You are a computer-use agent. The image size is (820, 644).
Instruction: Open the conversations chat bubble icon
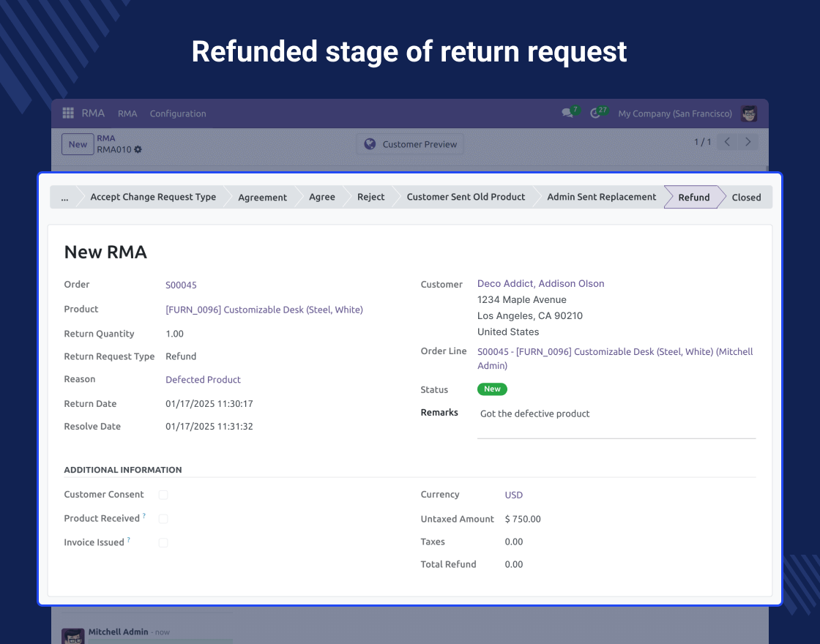(x=567, y=113)
